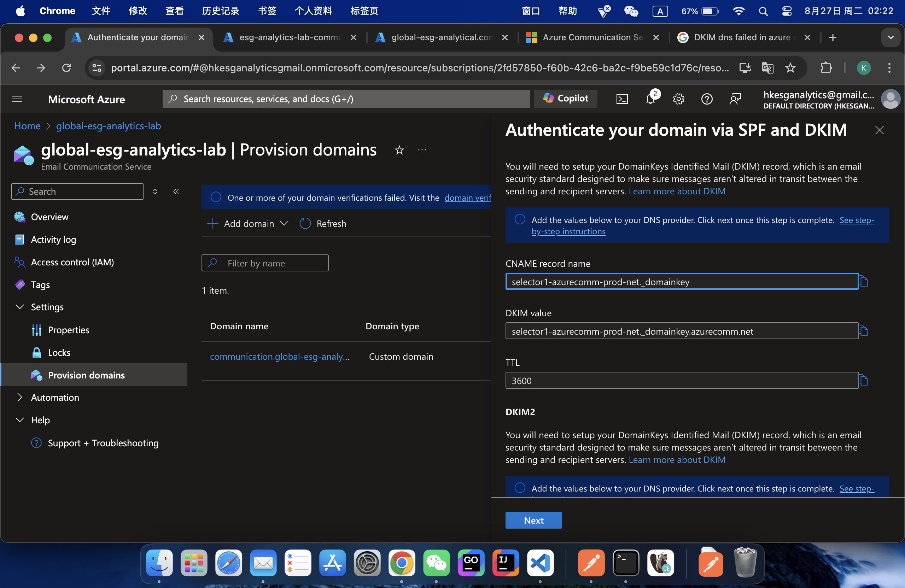This screenshot has width=905, height=588.
Task: Focus the Azure global search box
Action: tap(346, 99)
